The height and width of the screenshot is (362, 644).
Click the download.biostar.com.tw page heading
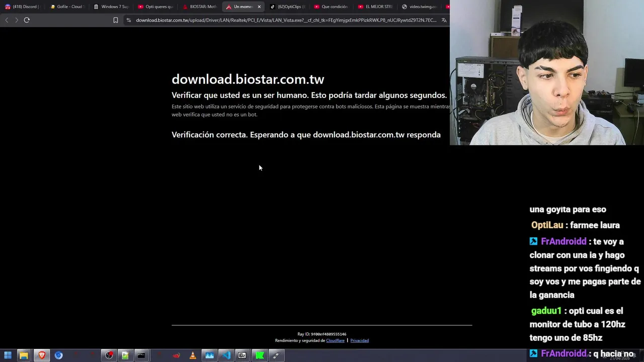point(248,79)
